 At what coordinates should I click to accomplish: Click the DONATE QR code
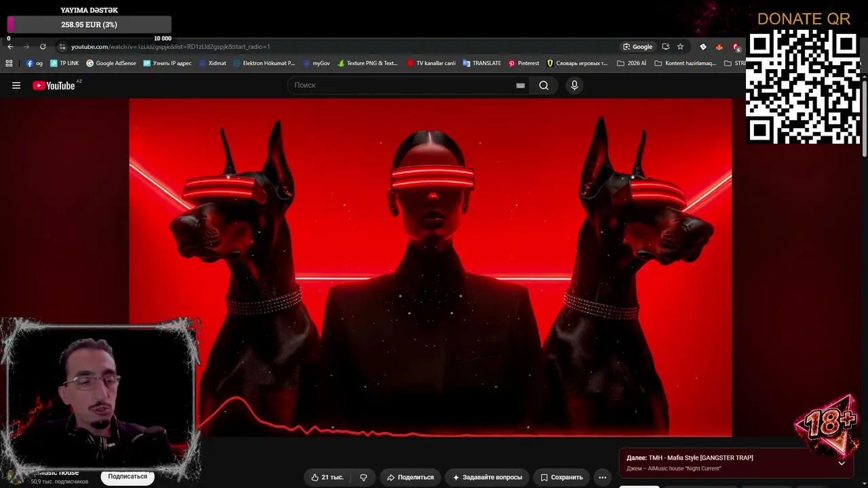[x=804, y=87]
